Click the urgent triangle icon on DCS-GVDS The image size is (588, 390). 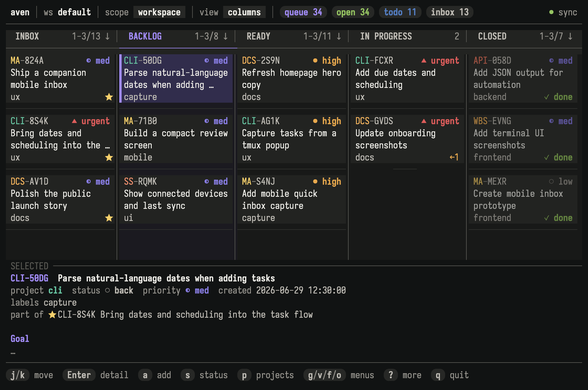click(424, 121)
